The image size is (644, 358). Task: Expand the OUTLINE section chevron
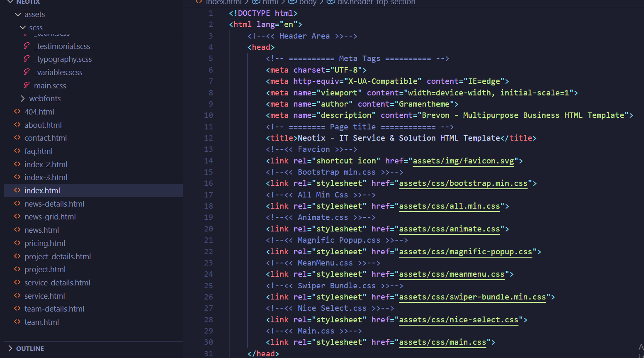[10, 348]
